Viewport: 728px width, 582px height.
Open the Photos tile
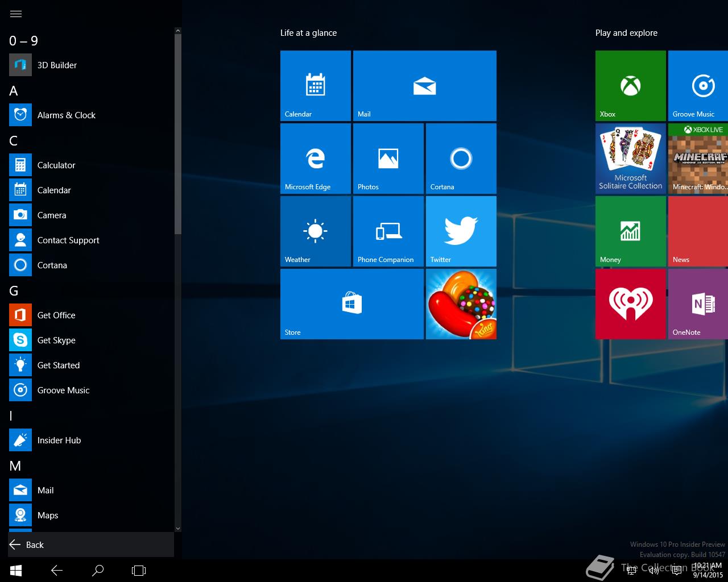(x=388, y=159)
